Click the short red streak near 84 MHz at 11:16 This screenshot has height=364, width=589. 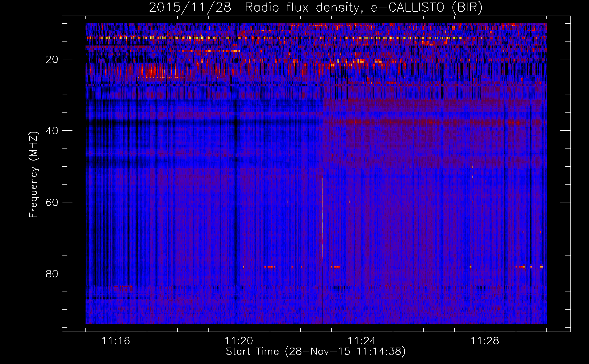pyautogui.click(x=123, y=286)
